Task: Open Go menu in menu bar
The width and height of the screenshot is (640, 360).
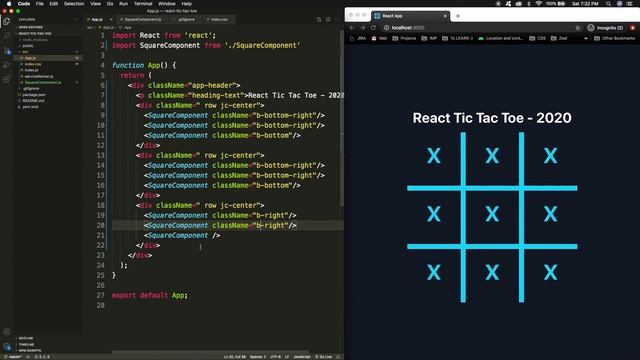Action: pos(110,3)
